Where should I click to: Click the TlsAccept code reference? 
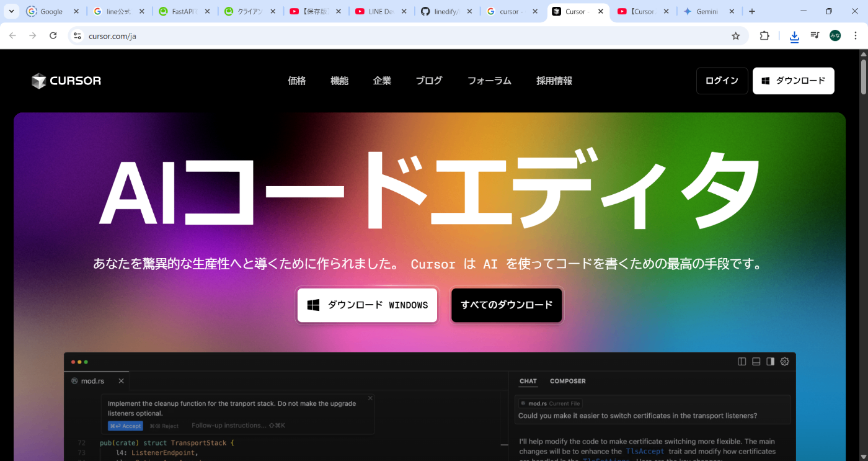tap(645, 451)
